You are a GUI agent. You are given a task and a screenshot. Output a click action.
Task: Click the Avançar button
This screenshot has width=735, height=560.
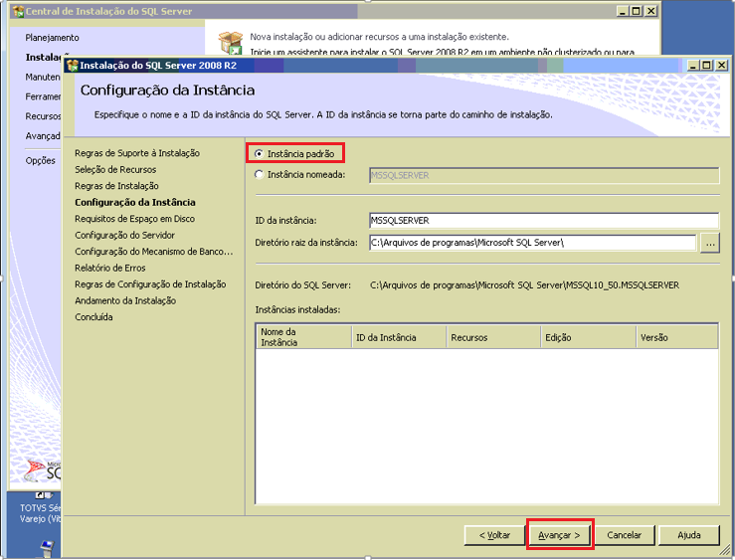559,535
